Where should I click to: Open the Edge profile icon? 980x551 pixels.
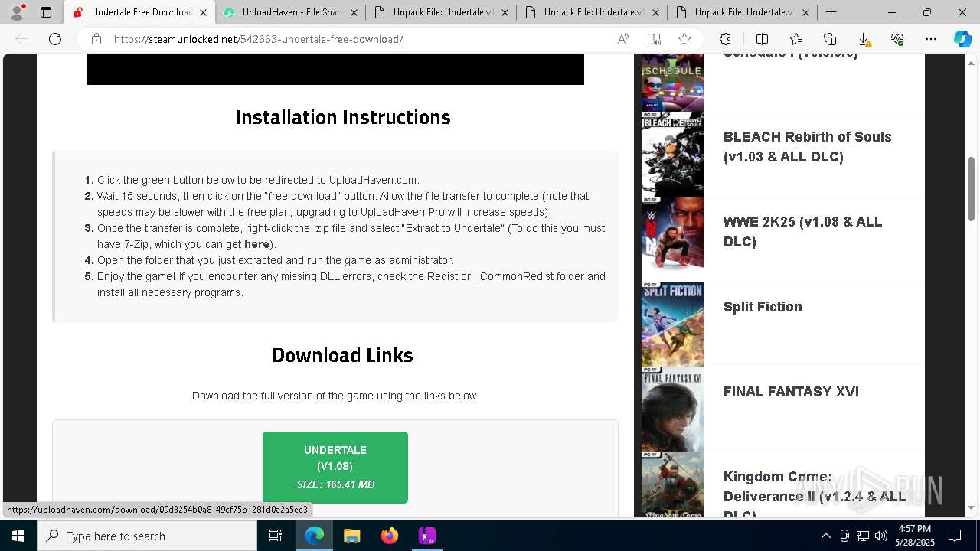(x=17, y=12)
